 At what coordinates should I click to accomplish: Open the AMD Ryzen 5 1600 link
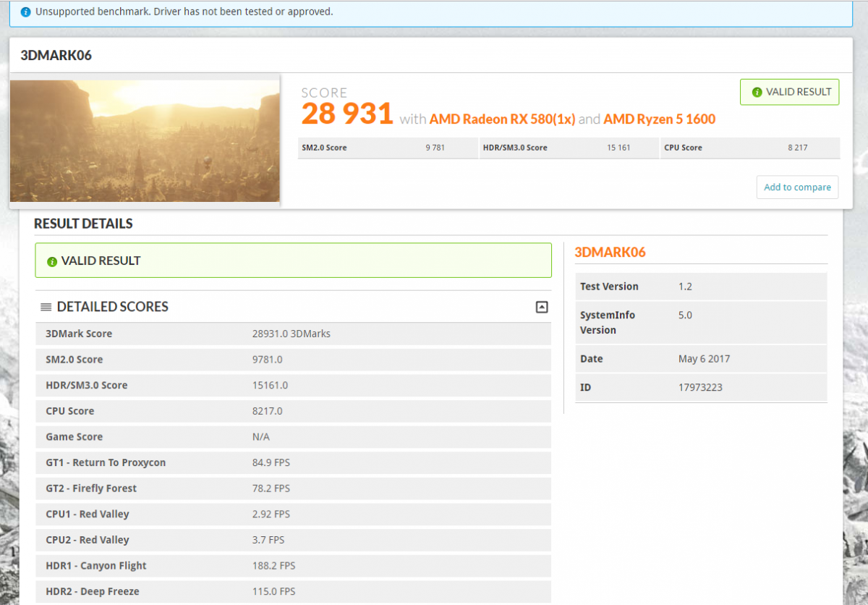click(660, 119)
